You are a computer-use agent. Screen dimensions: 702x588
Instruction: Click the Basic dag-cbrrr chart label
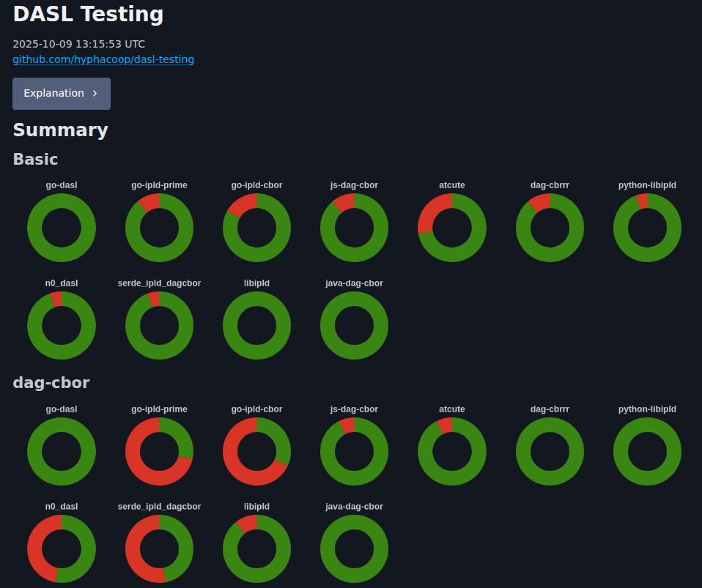click(550, 185)
